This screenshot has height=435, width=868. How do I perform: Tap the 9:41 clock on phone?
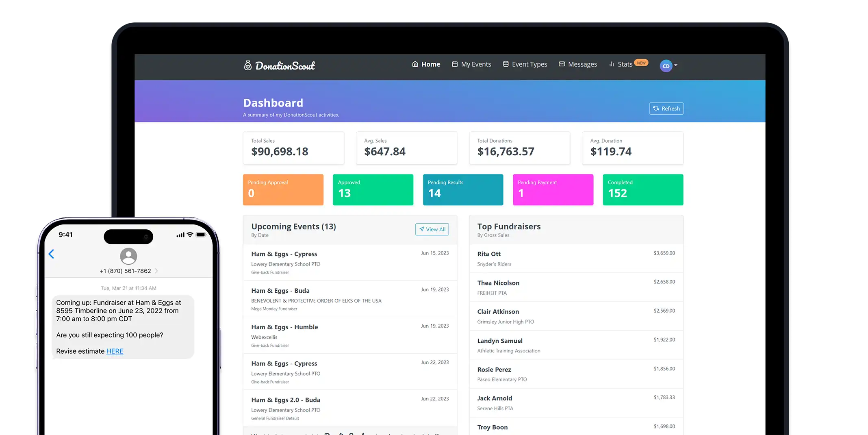click(65, 235)
